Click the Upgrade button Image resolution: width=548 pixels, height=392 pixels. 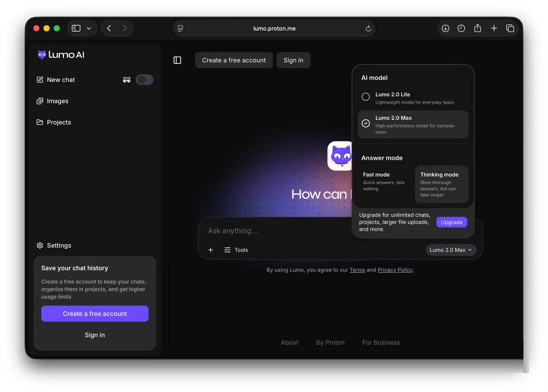[x=452, y=222]
